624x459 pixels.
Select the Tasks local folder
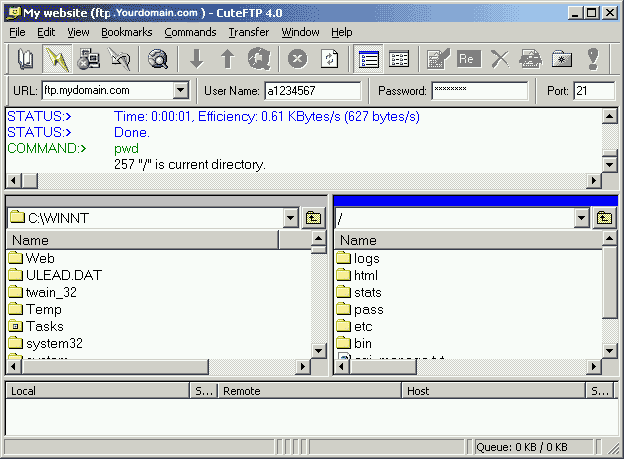[36, 326]
